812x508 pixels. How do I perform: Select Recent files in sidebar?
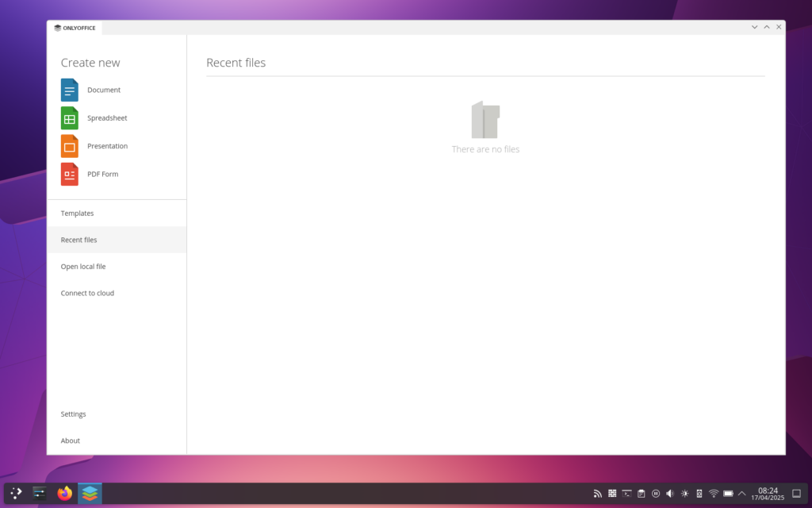(117, 240)
